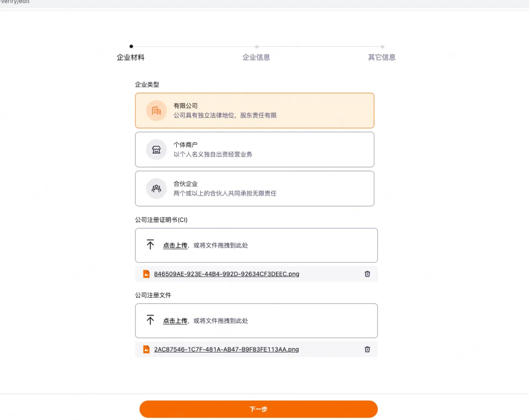Image resolution: width=529 pixels, height=420 pixels.
Task: Click the upload arrow icon under 公司注册文件
Action: click(x=150, y=320)
